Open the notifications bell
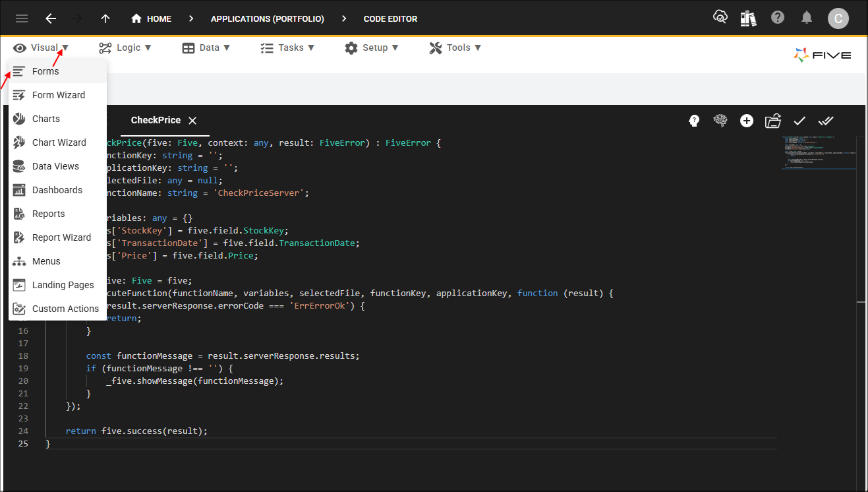 (x=807, y=18)
